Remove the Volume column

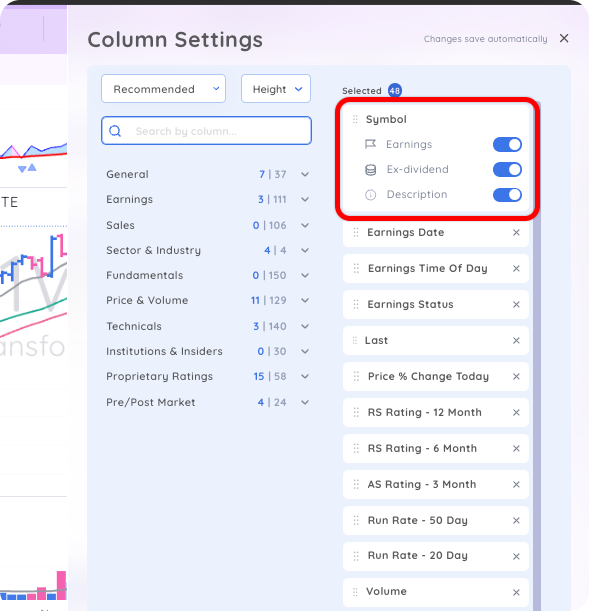516,592
